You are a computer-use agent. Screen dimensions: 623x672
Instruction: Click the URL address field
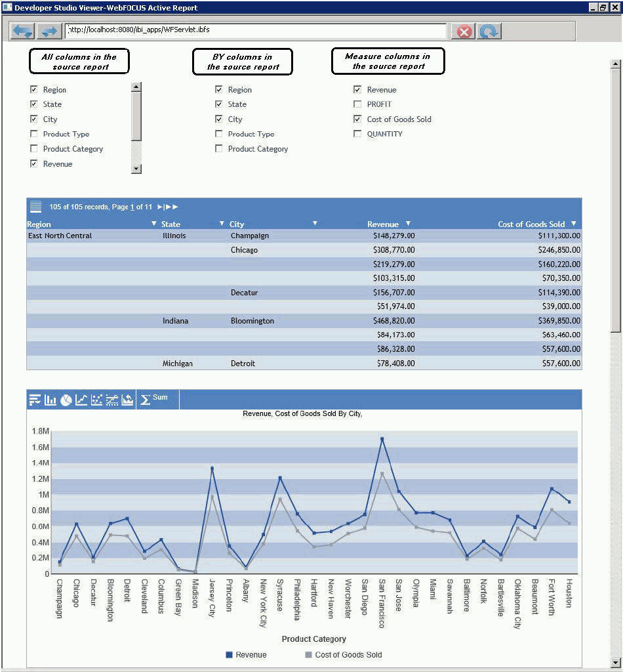(x=256, y=30)
